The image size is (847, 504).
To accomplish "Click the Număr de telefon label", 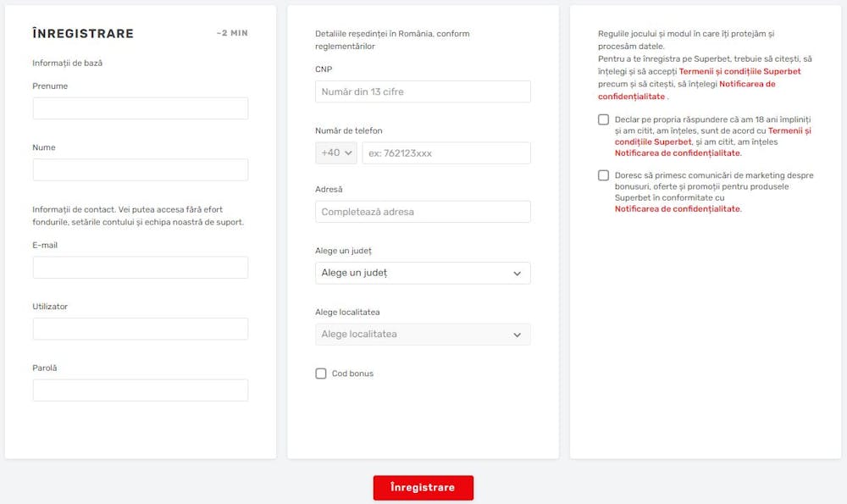I will (349, 130).
